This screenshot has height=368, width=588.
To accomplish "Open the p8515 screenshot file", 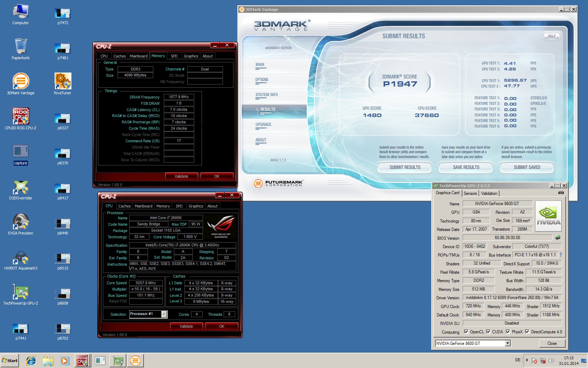I will 63,261.
